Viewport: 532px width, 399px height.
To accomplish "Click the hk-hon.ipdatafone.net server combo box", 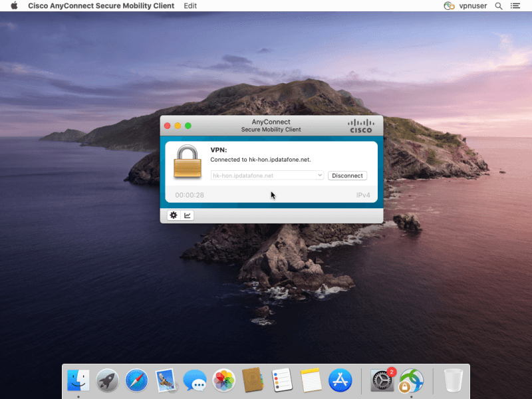I will coord(263,176).
